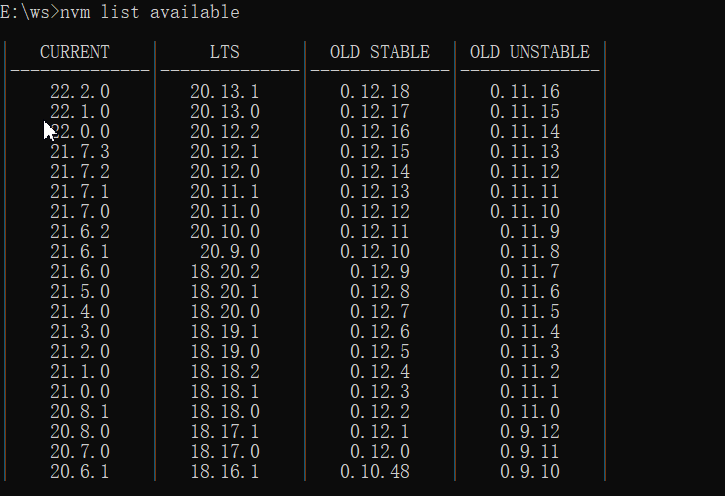Click LTS version 20.10.0
This screenshot has height=496, width=725.
coord(225,232)
